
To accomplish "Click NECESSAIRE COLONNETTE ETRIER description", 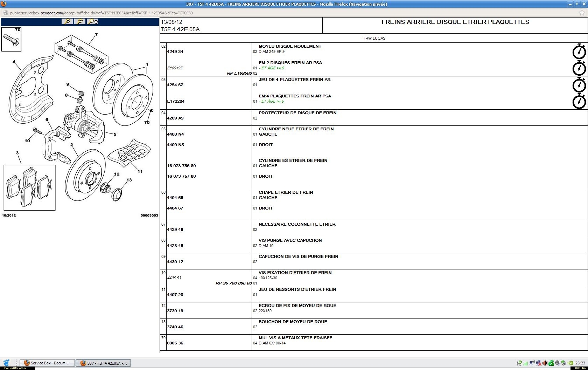I will click(x=297, y=224).
